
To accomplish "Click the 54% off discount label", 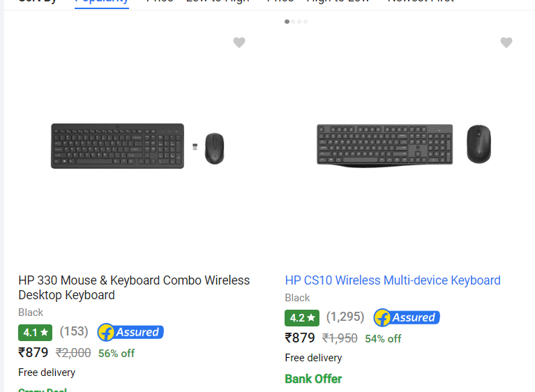I will click(x=383, y=338).
